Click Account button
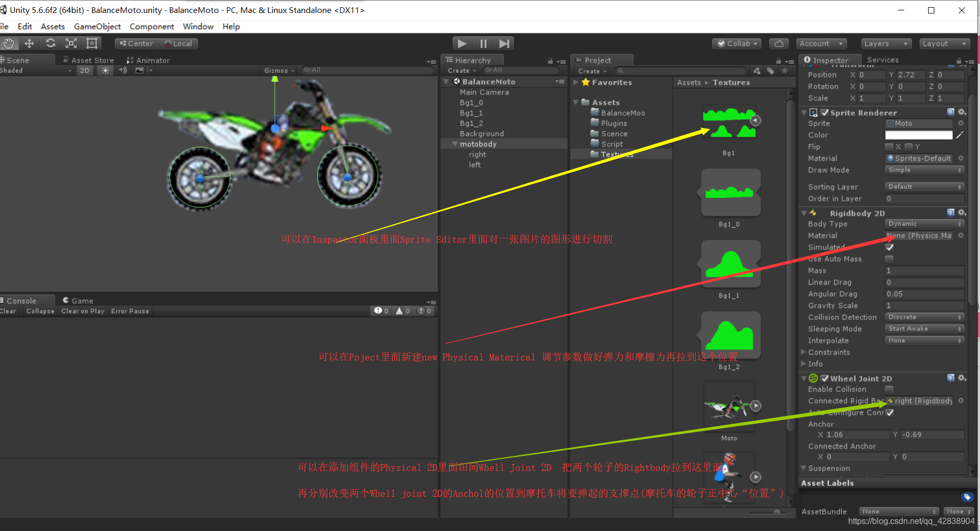 pos(822,44)
